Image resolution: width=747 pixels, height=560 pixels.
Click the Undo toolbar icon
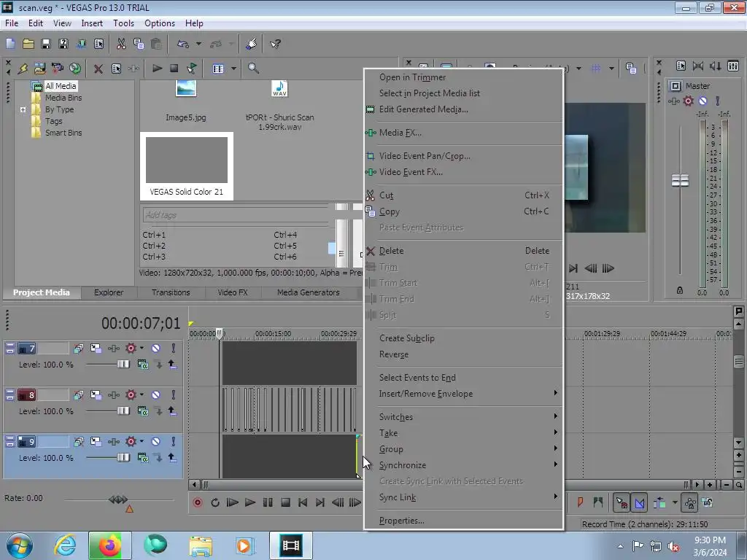pos(183,44)
